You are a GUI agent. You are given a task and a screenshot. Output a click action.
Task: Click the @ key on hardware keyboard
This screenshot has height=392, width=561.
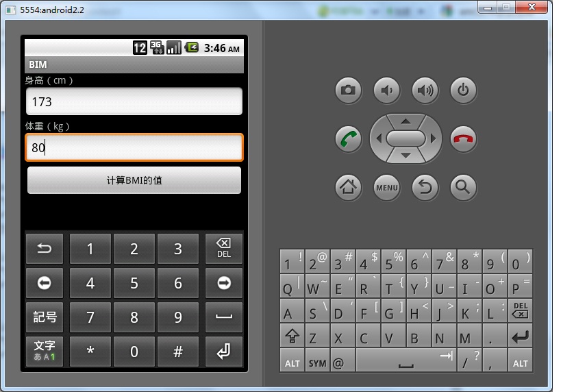click(x=342, y=360)
